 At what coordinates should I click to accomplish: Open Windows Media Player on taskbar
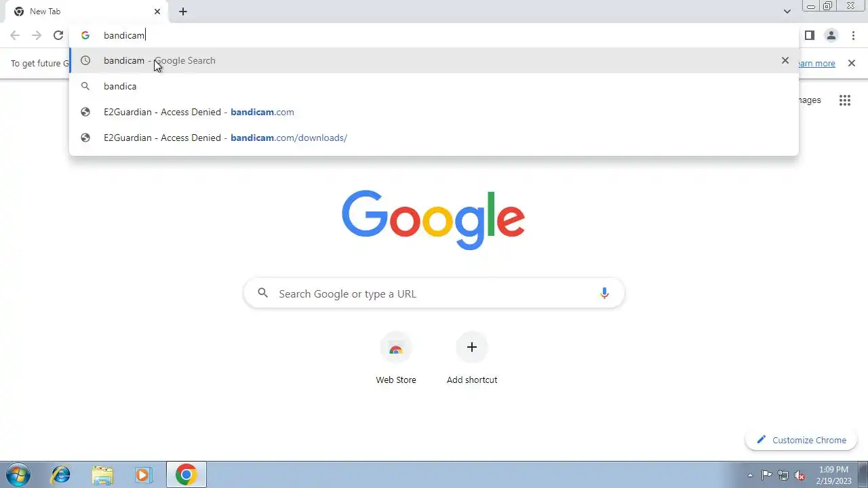143,474
